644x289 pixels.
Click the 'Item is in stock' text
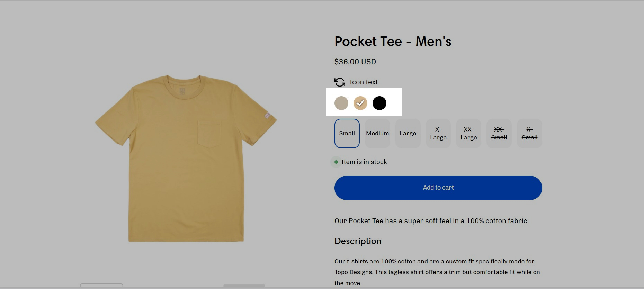coord(364,162)
